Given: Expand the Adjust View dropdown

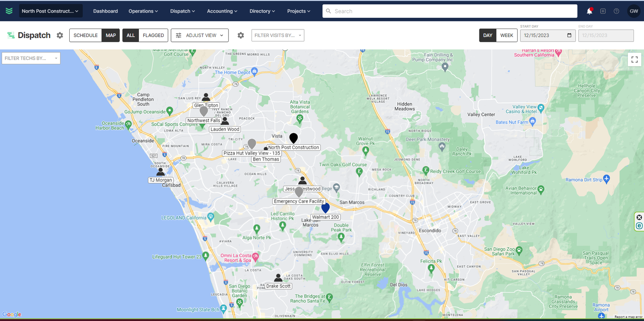Looking at the screenshot, I should [200, 35].
